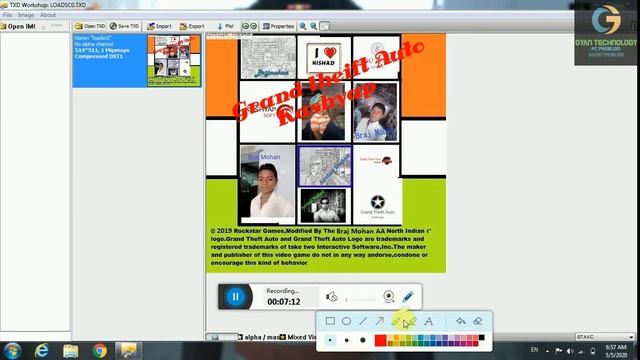
Task: Select the Rectangle drawing tool
Action: tap(330, 321)
